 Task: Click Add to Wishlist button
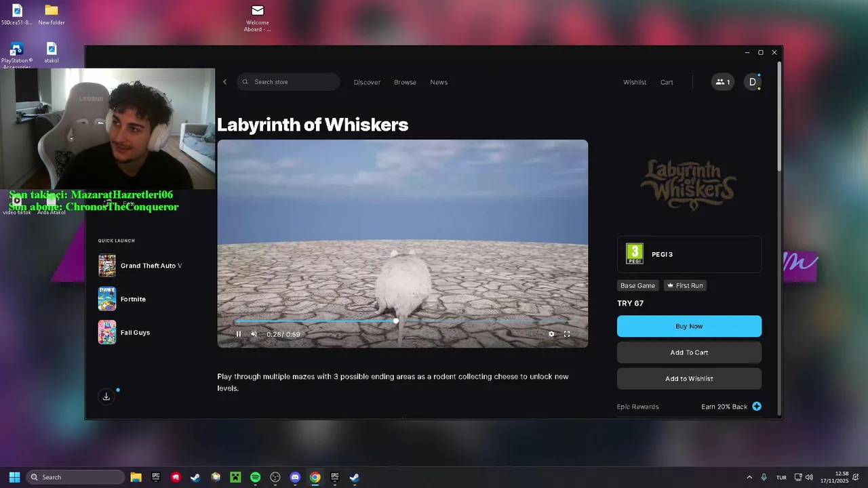(689, 379)
